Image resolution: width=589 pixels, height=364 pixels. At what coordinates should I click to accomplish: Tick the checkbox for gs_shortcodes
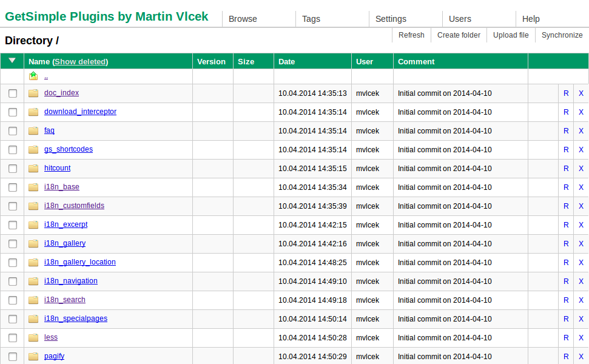(13, 150)
